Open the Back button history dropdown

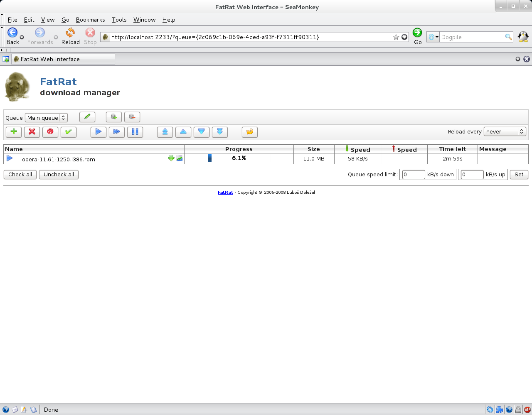point(22,37)
